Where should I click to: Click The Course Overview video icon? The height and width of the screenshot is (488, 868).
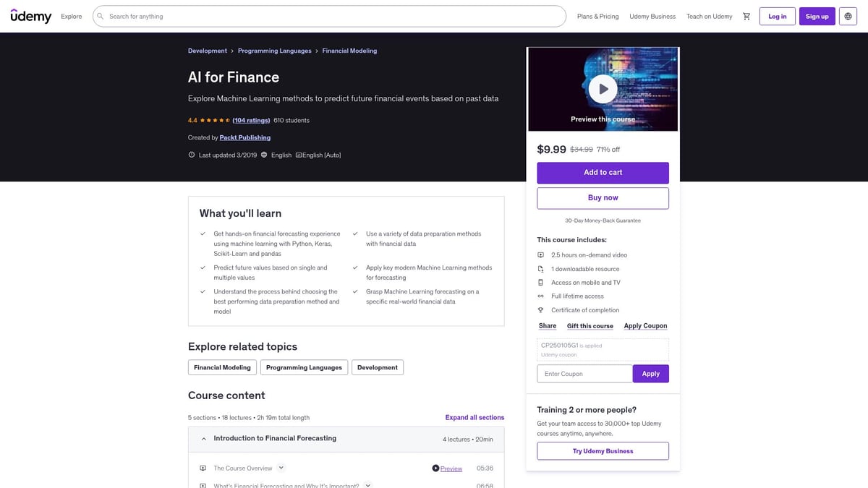pos(203,468)
